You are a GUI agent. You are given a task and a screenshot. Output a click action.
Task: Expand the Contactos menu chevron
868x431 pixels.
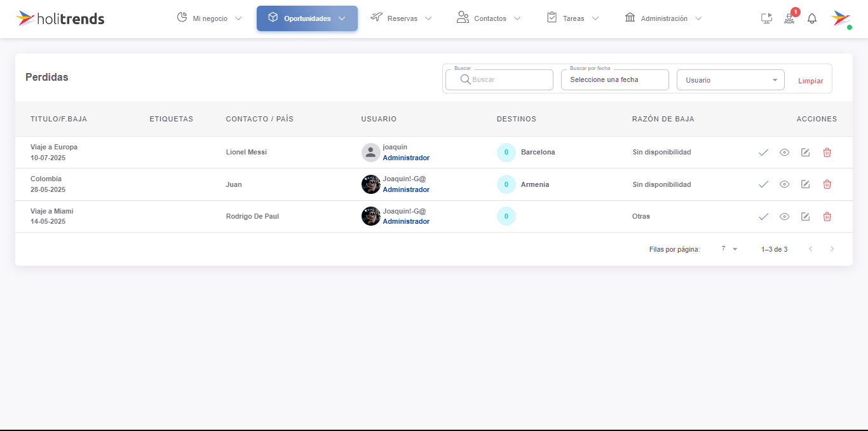click(517, 18)
